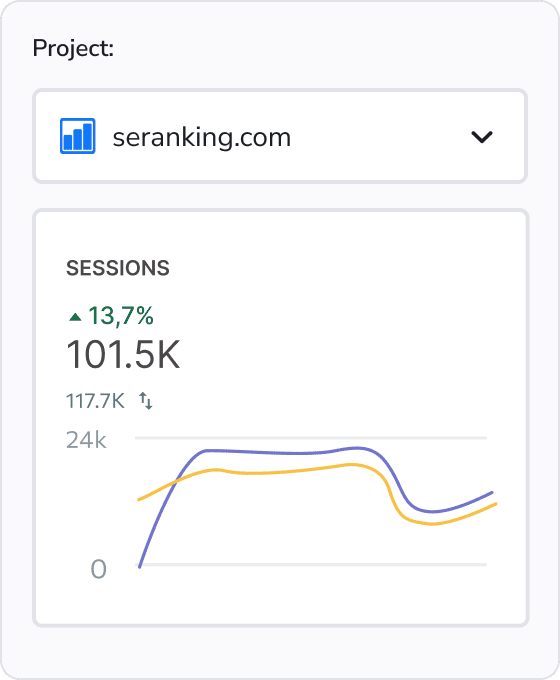Click the 117.7K comparison value
Screen dimensions: 560x680
(x=95, y=401)
